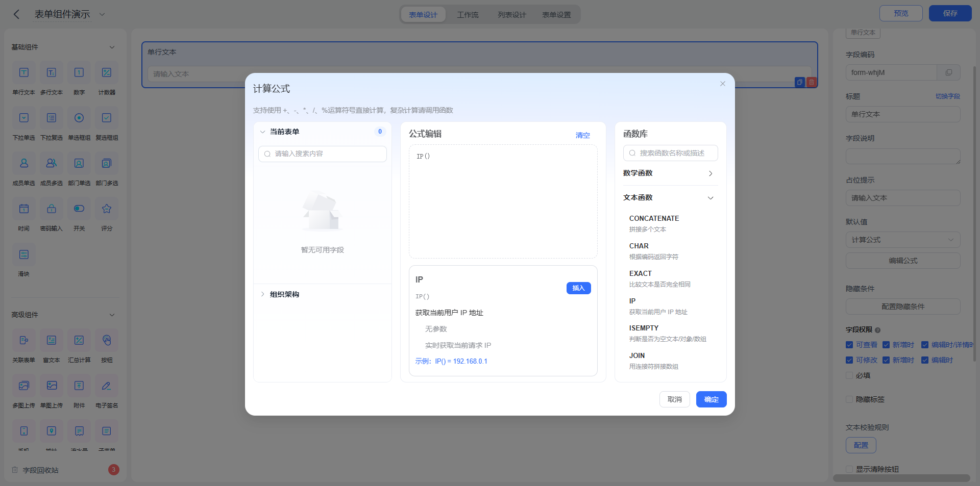Copy the selected 单行文本 field
Screen dimensions: 980x486
coord(800,82)
